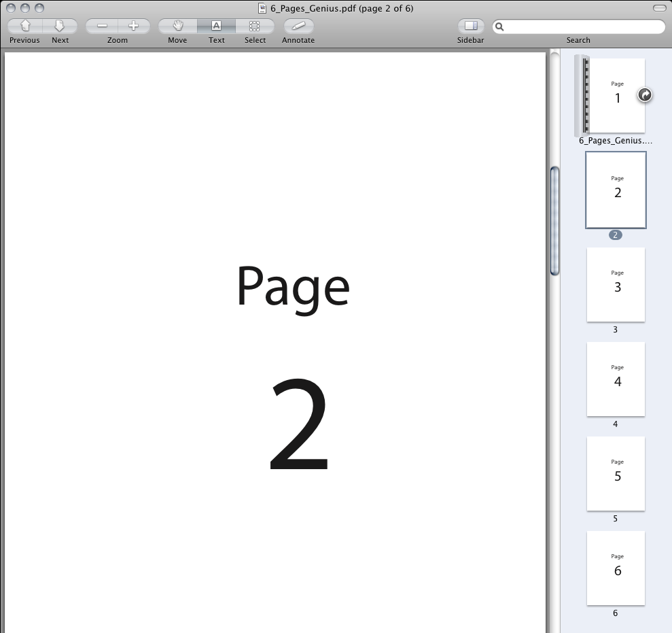Open the Annotate pencil tool

(x=298, y=26)
